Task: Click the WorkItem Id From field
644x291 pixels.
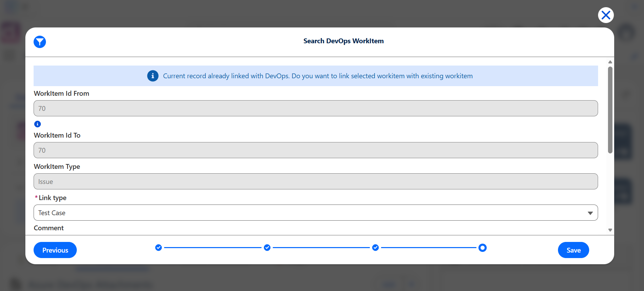Action: pyautogui.click(x=316, y=108)
